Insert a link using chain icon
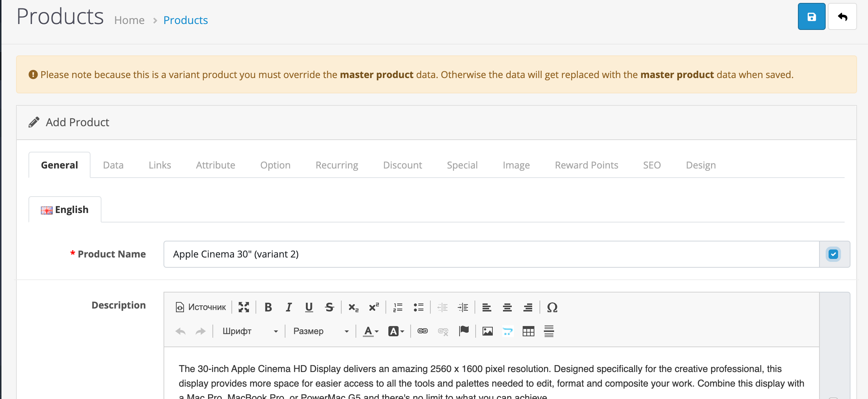The width and height of the screenshot is (868, 399). tap(422, 331)
